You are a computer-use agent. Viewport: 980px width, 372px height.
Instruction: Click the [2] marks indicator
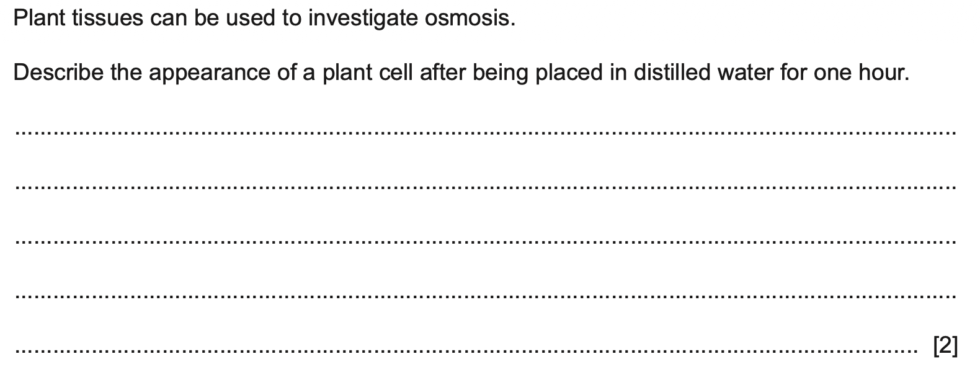(945, 345)
